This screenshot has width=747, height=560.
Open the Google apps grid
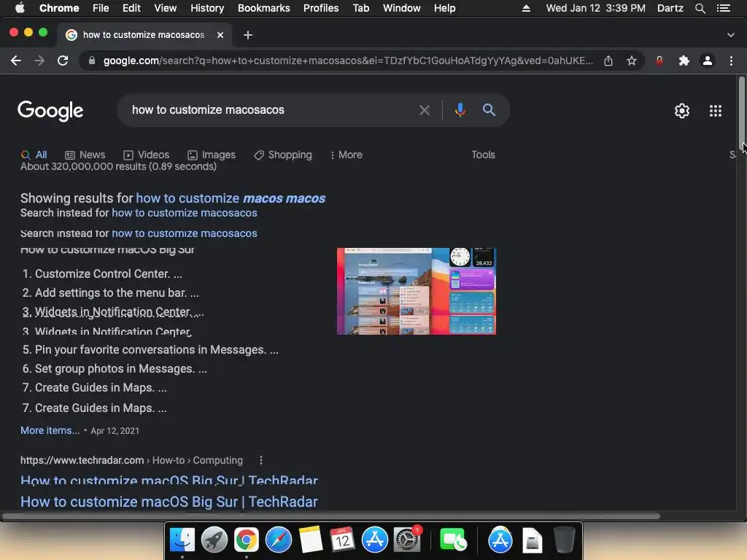[x=716, y=111]
